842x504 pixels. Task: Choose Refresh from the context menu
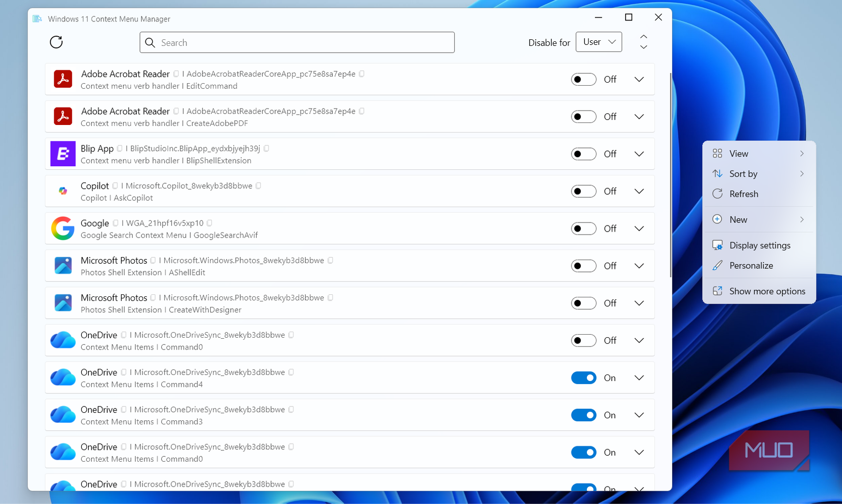tap(759, 194)
